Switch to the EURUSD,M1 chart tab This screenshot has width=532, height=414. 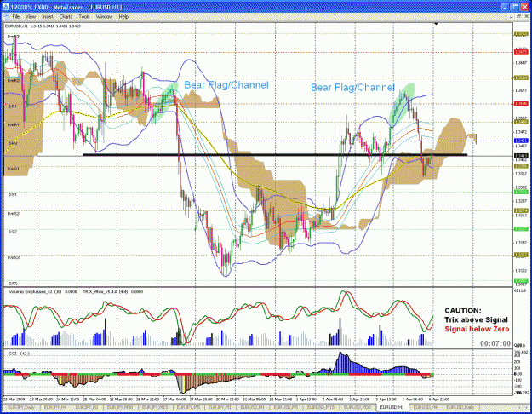[x=253, y=407]
